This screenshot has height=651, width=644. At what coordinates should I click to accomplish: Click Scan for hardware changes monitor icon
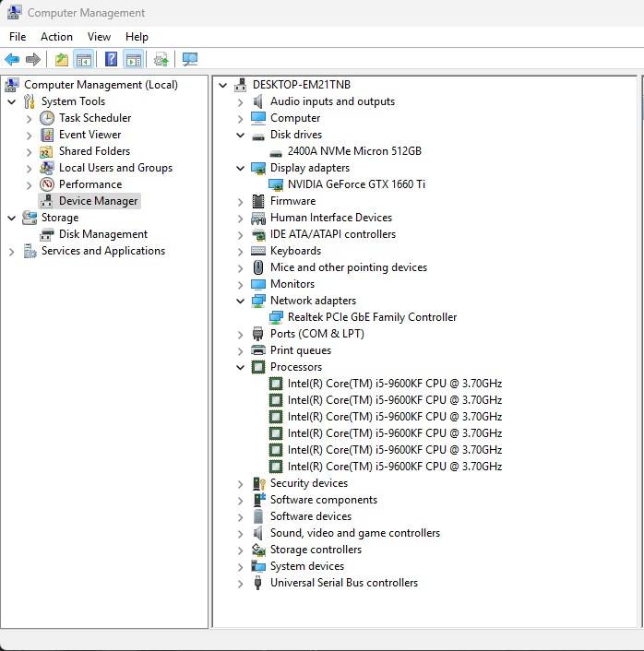190,60
